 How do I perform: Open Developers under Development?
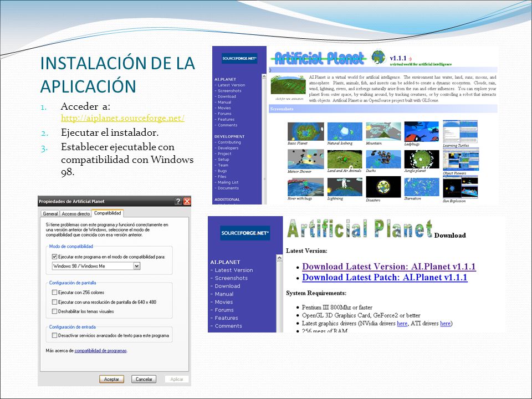[x=228, y=149]
